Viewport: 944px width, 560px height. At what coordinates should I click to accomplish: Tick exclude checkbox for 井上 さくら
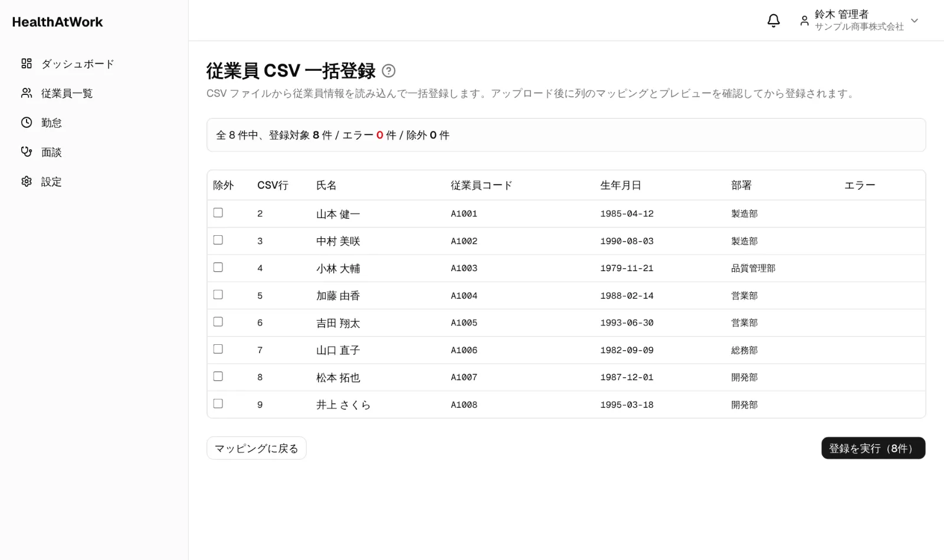pos(218,404)
